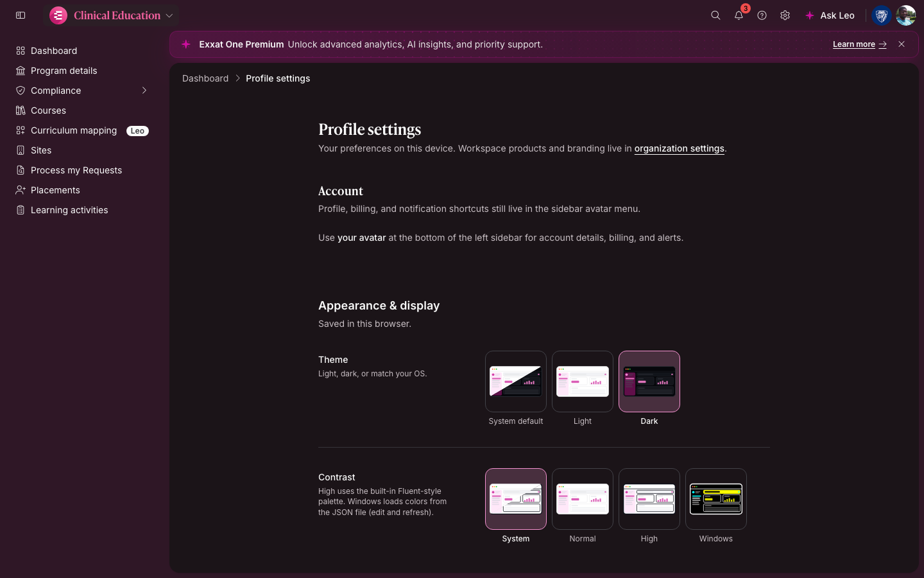Click the Courses books icon
924x578 pixels.
click(x=21, y=110)
